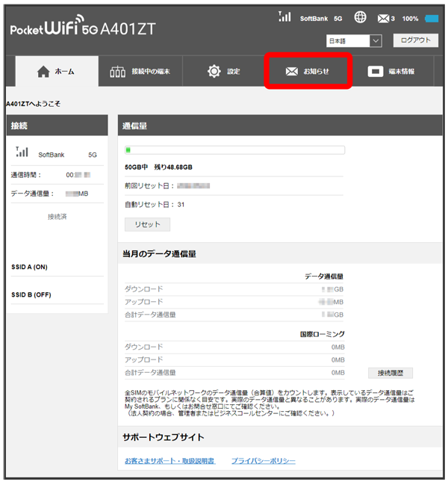448x482 pixels.
Task: Click the gear icon on the 設定 tab
Action: coord(214,72)
